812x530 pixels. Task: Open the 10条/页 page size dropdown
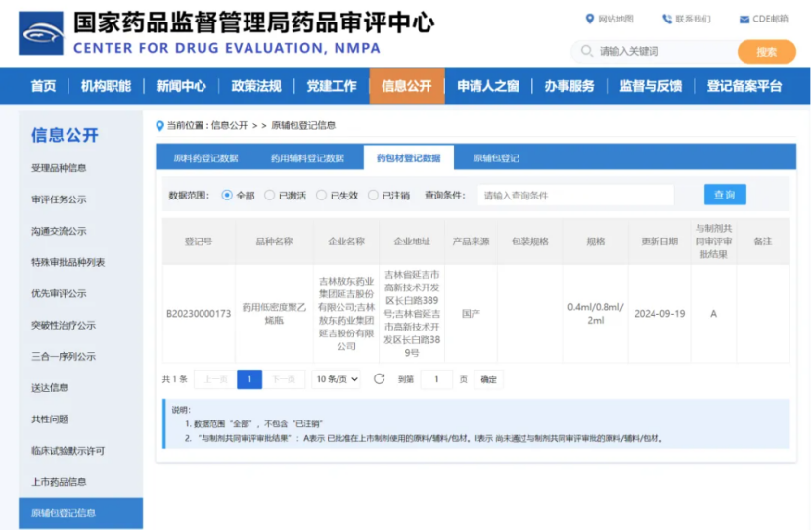coord(337,379)
